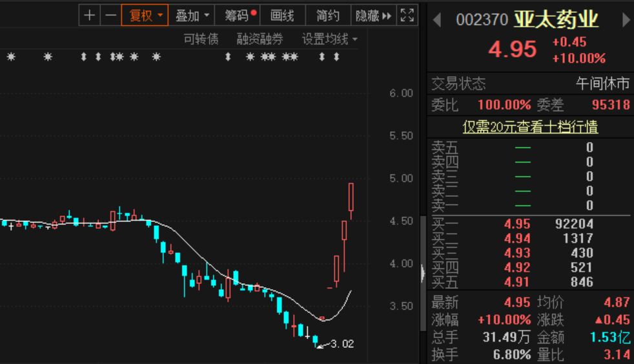Toggle fullscreen chart expand icon
This screenshot has height=364, width=634.
pyautogui.click(x=407, y=15)
